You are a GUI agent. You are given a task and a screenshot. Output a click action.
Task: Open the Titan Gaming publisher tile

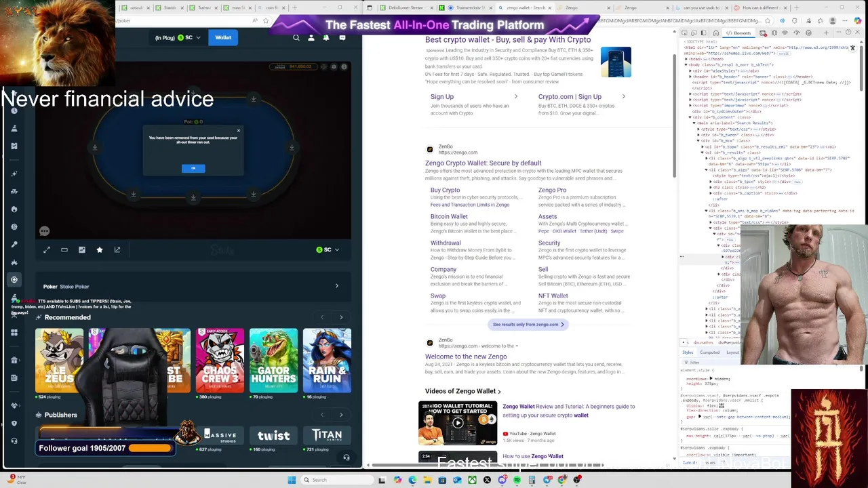[327, 435]
